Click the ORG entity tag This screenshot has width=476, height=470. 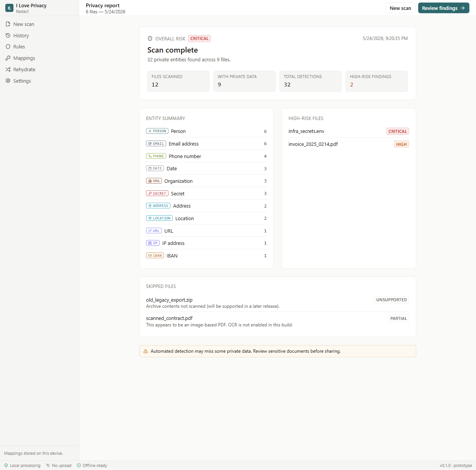point(154,181)
